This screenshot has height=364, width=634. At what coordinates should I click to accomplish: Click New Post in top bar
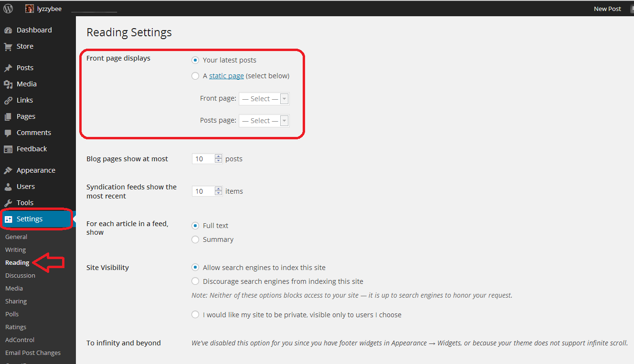[x=607, y=9]
